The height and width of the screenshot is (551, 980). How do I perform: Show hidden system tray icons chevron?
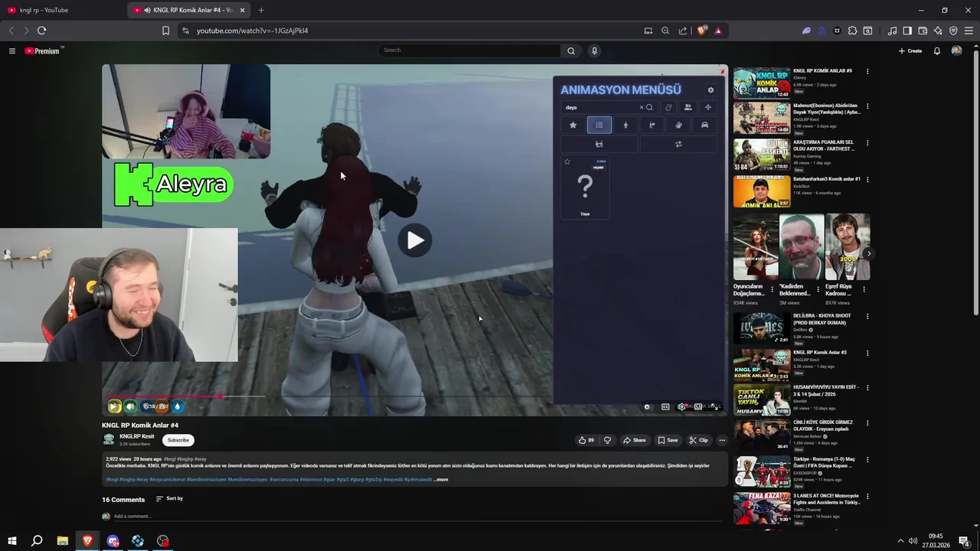(x=900, y=541)
